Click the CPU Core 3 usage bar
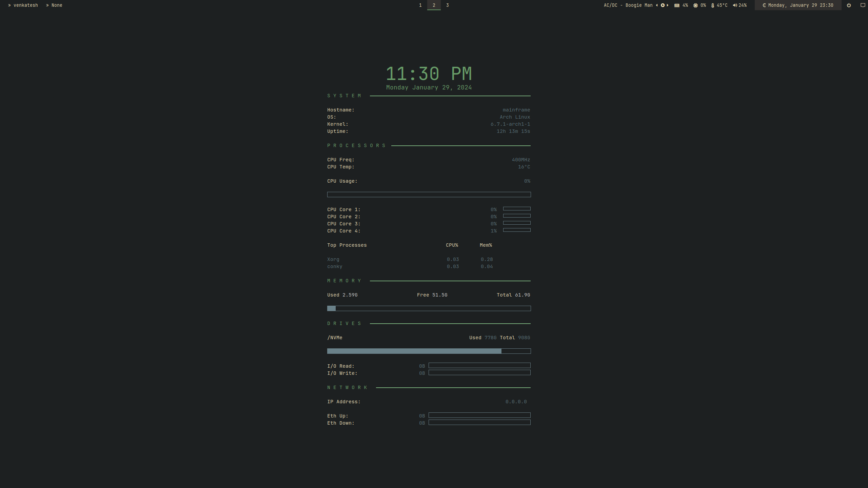Image resolution: width=868 pixels, height=488 pixels. (x=517, y=223)
